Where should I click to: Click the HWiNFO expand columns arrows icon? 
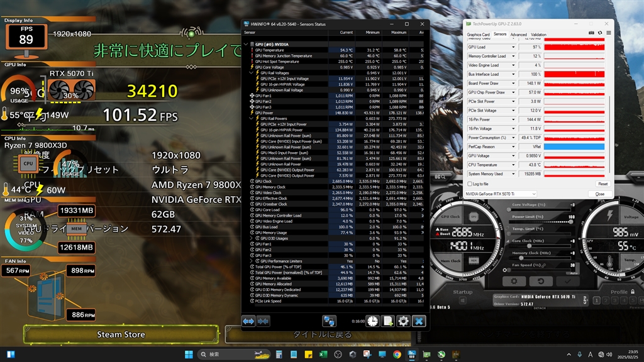point(248,321)
